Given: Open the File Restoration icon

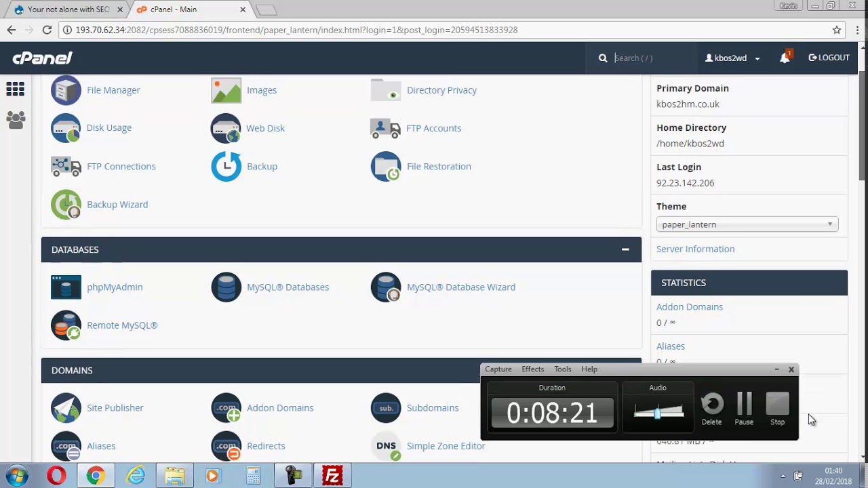Looking at the screenshot, I should [x=386, y=166].
